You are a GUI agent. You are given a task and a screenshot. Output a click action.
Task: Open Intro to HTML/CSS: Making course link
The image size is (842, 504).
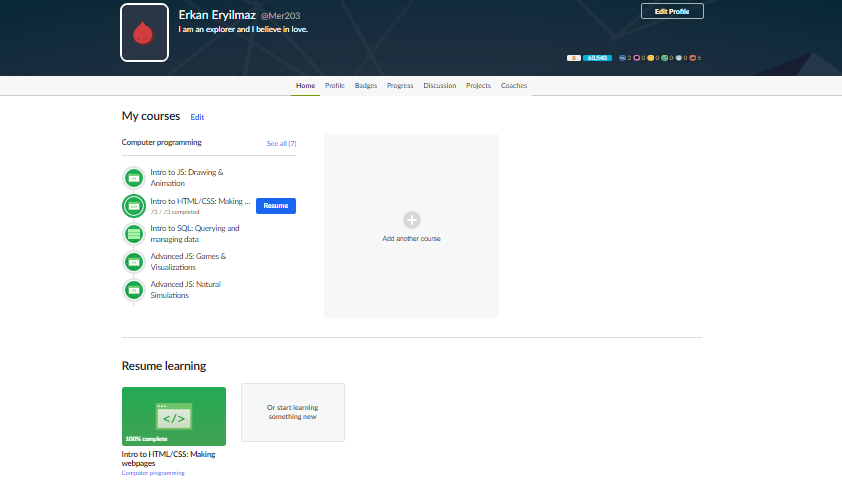200,201
